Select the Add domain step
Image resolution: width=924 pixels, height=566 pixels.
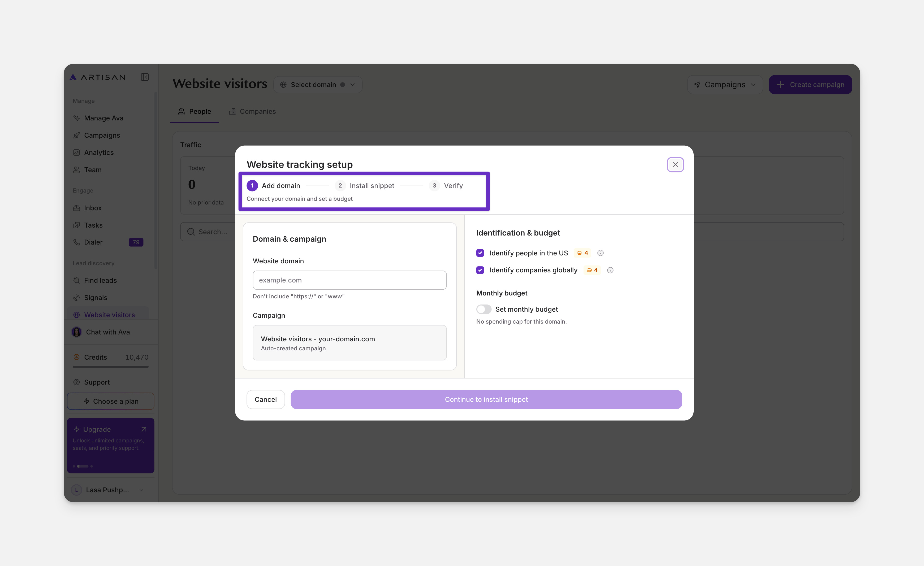click(273, 186)
